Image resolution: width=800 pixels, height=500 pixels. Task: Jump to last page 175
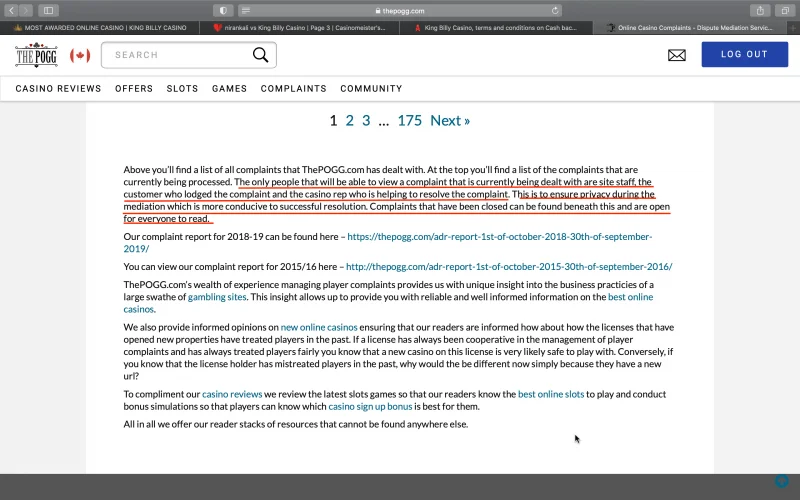(410, 120)
